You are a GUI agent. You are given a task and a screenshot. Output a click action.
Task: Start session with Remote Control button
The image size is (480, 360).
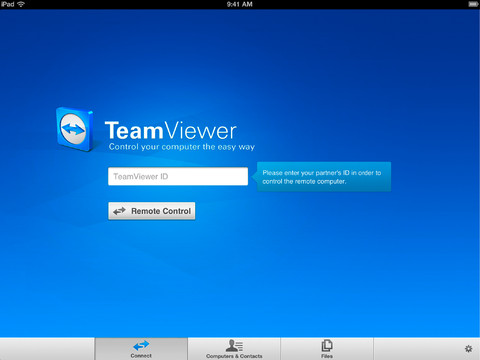point(152,211)
